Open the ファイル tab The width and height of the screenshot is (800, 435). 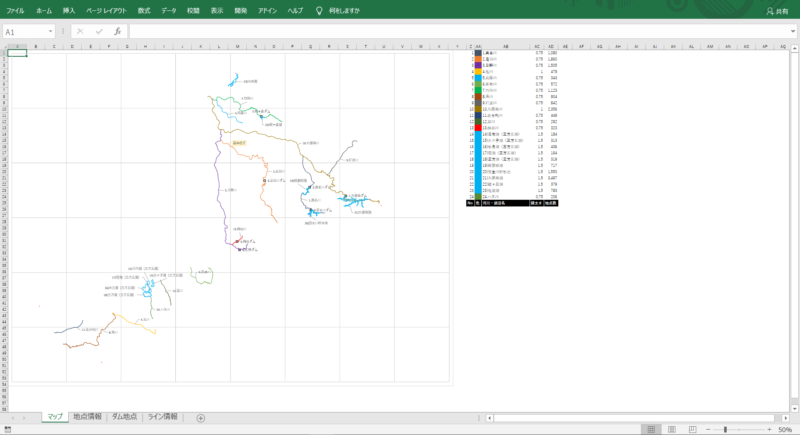click(15, 10)
